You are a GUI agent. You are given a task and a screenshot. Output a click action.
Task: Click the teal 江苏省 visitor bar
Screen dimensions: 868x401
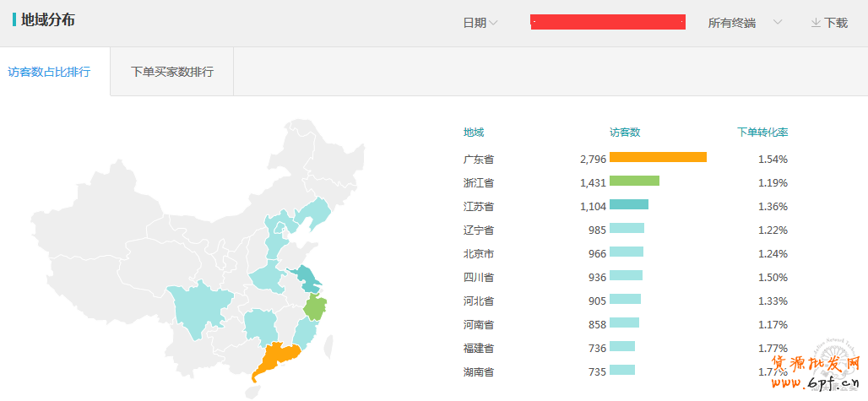(628, 204)
